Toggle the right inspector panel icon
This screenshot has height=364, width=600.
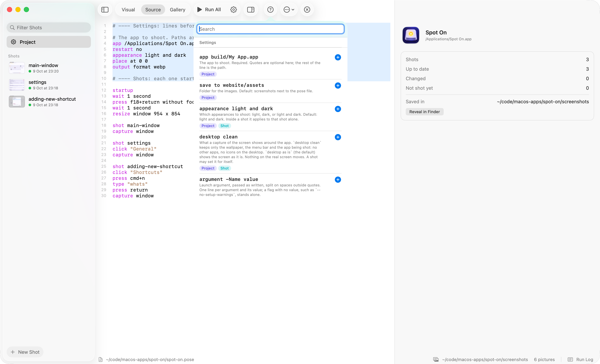tap(251, 10)
